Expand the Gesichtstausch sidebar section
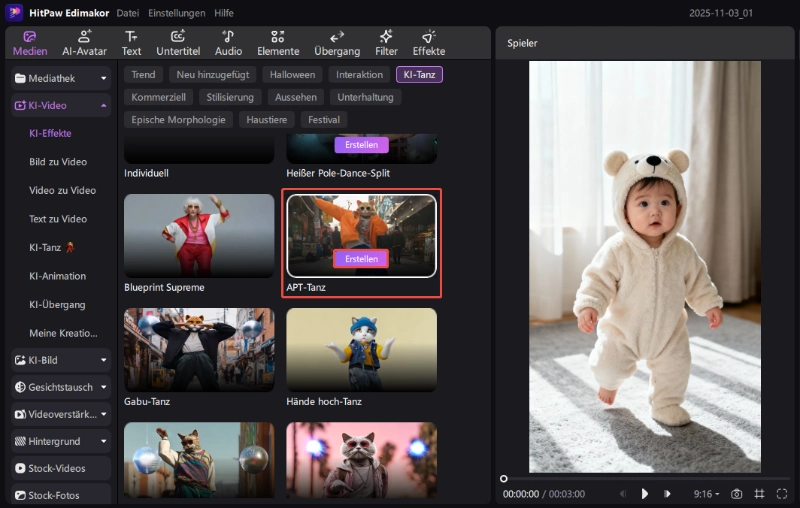 [61, 387]
